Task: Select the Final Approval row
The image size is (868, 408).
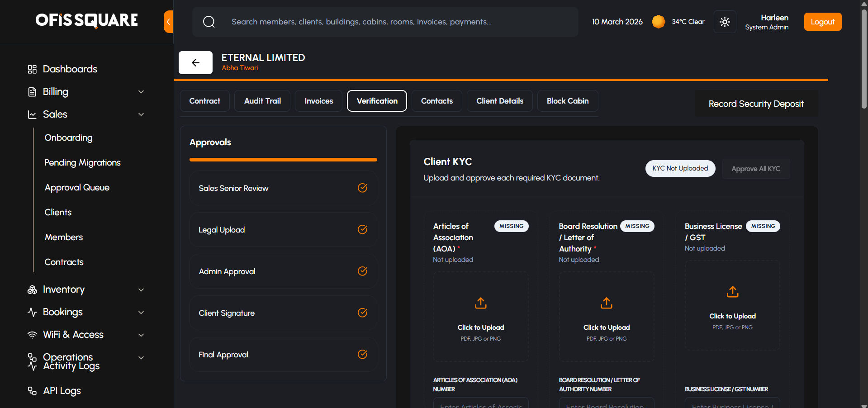Action: point(283,355)
